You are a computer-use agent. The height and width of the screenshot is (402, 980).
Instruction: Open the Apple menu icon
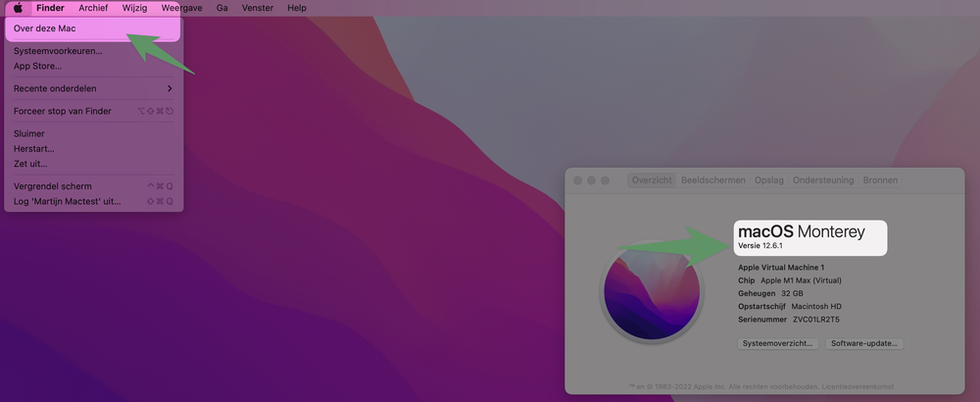[x=18, y=8]
